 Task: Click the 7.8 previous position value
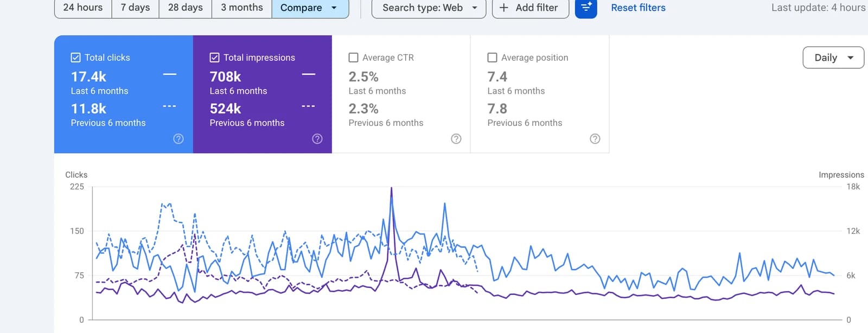pos(497,108)
